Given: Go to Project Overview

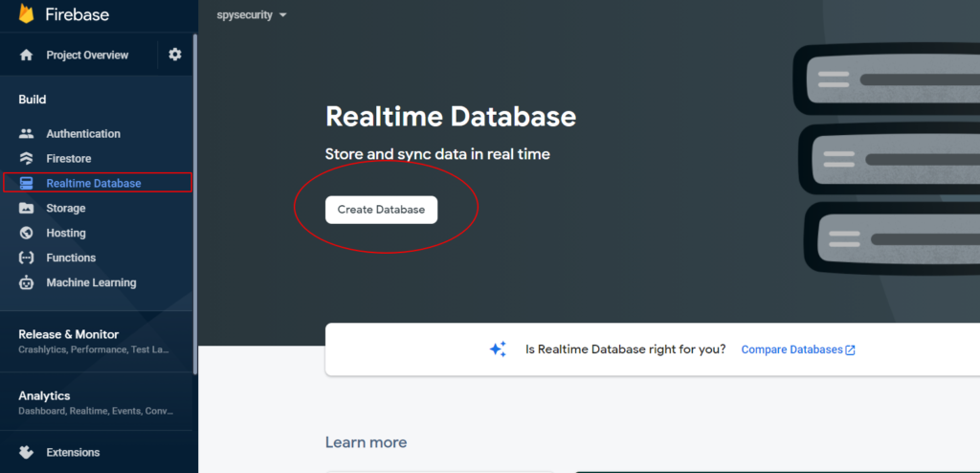Looking at the screenshot, I should (x=87, y=56).
